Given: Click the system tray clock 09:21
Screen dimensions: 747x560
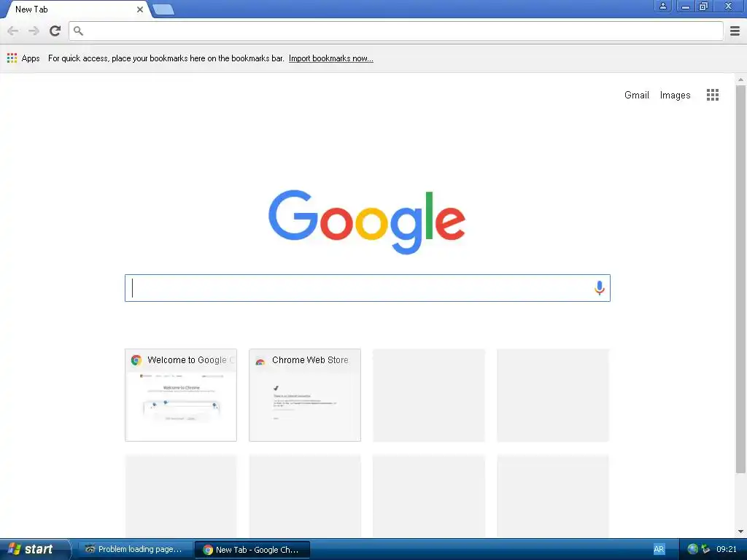Looking at the screenshot, I should tap(727, 549).
